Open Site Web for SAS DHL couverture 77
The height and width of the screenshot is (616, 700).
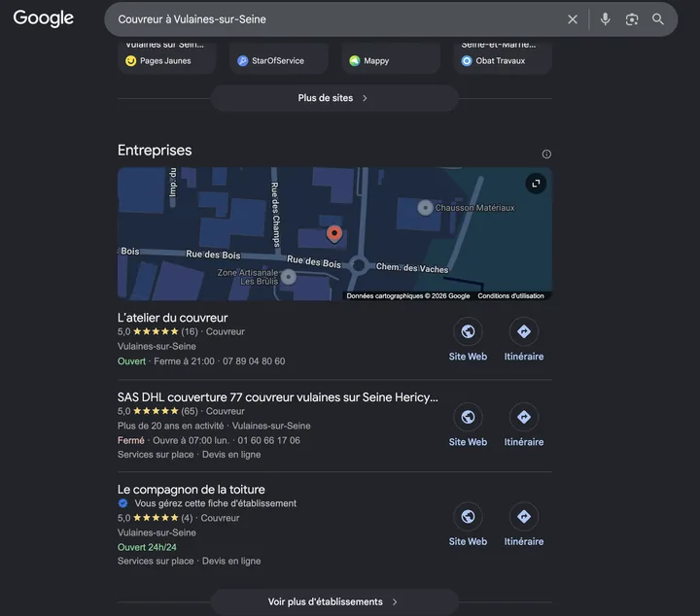[x=468, y=426]
